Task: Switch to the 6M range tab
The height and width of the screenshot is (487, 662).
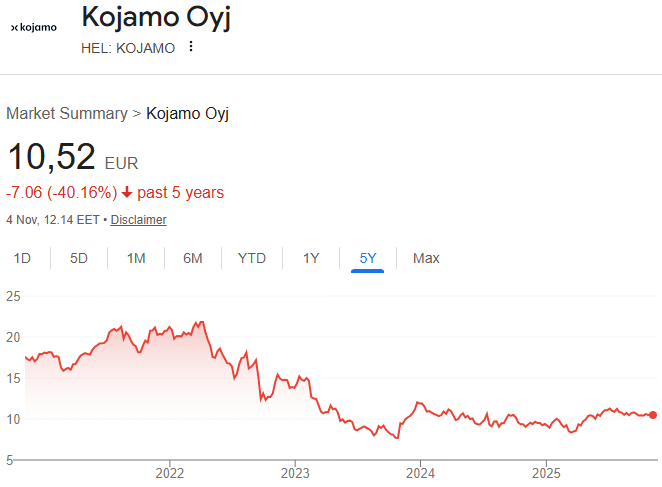Action: click(x=193, y=258)
